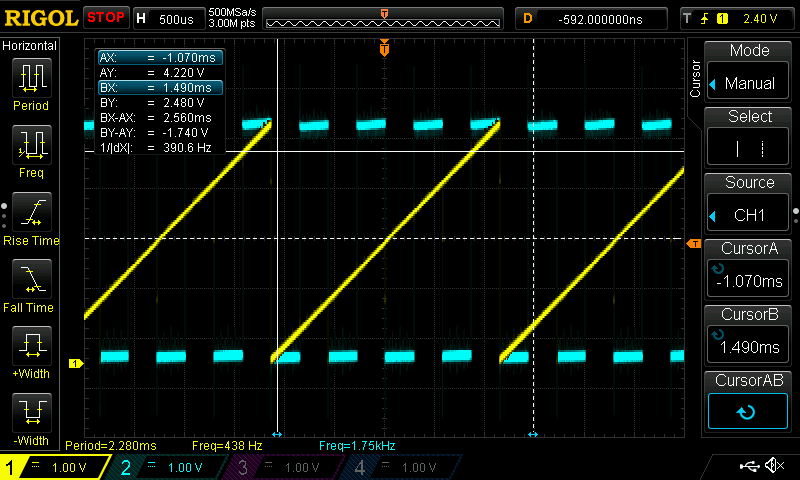The height and width of the screenshot is (480, 800).
Task: Click the waveform memory position bar
Action: coord(384,19)
